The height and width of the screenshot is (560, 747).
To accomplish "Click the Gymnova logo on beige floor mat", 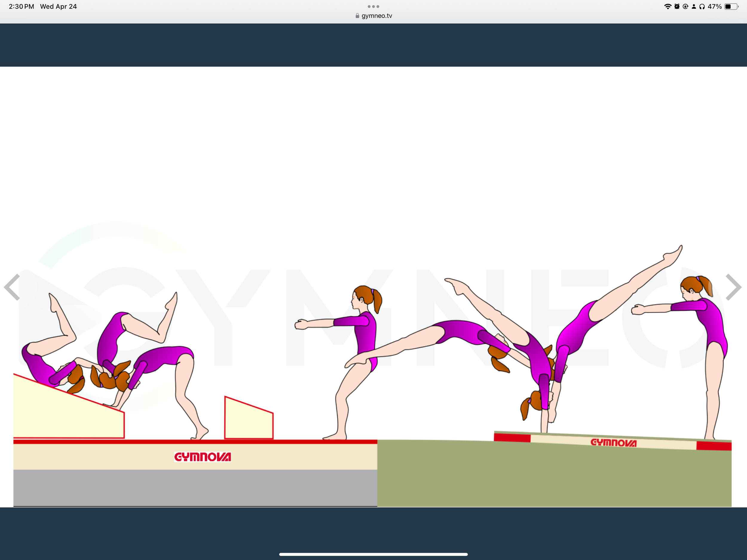I will pos(203,457).
